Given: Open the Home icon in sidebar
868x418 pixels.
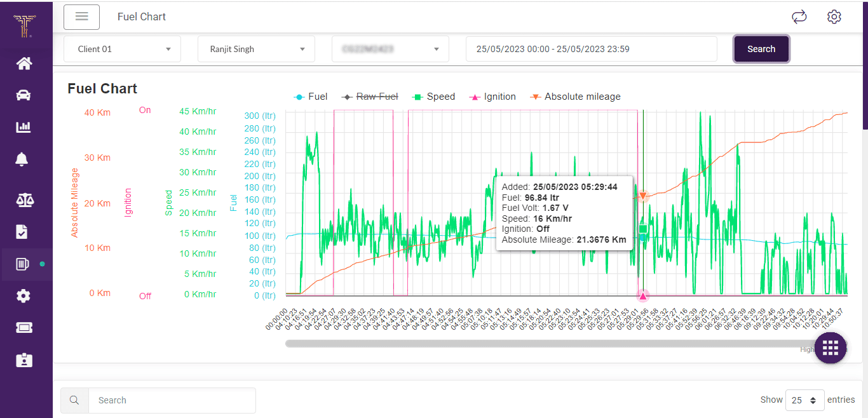Looking at the screenshot, I should (x=24, y=63).
